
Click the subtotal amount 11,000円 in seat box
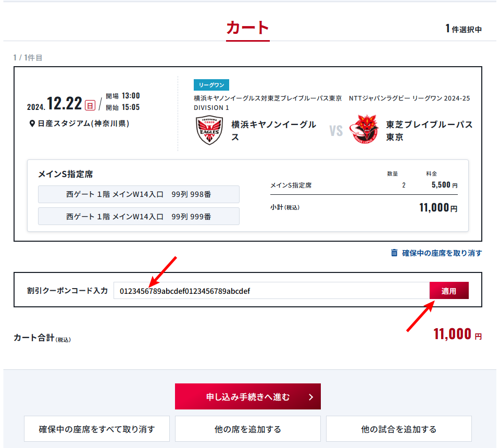click(x=439, y=208)
